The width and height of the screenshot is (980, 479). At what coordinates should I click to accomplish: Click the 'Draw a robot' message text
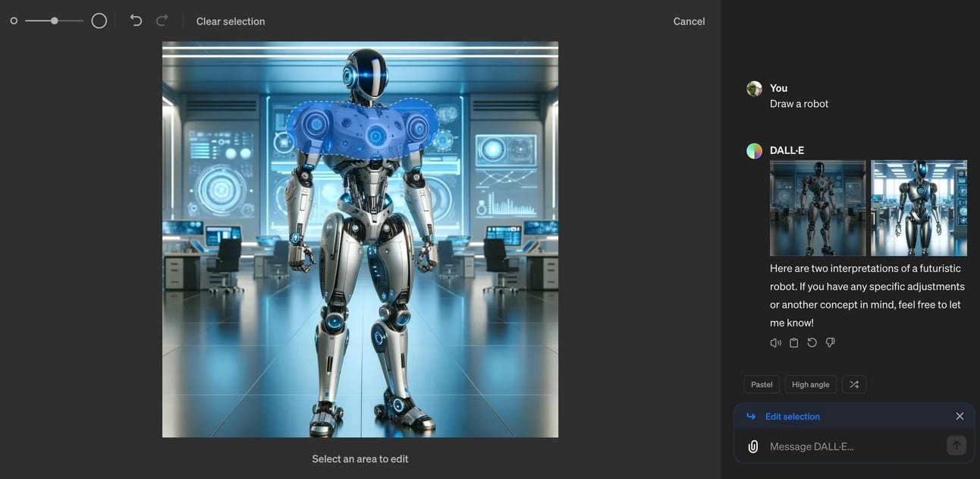coord(799,104)
